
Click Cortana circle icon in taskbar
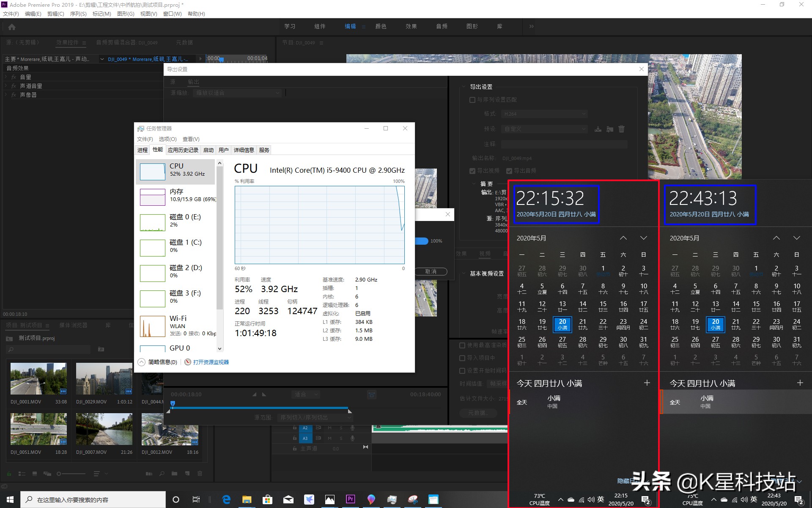click(x=176, y=500)
